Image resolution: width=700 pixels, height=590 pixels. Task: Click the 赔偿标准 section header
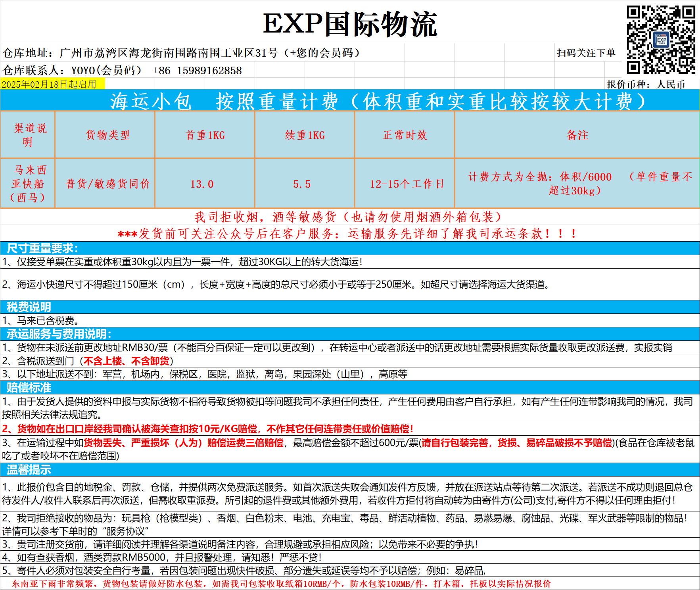tap(350, 388)
